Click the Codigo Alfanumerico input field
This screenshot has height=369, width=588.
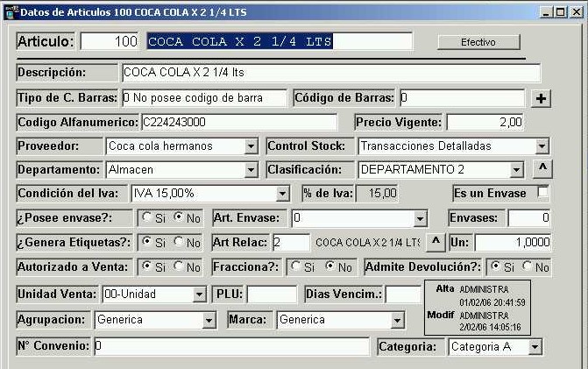click(237, 123)
